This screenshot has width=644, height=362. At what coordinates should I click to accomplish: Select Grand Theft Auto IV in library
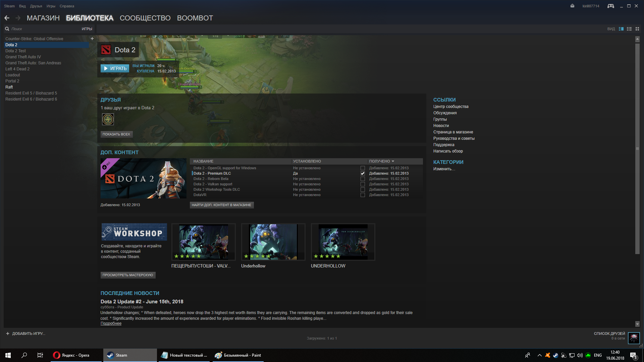pyautogui.click(x=23, y=57)
